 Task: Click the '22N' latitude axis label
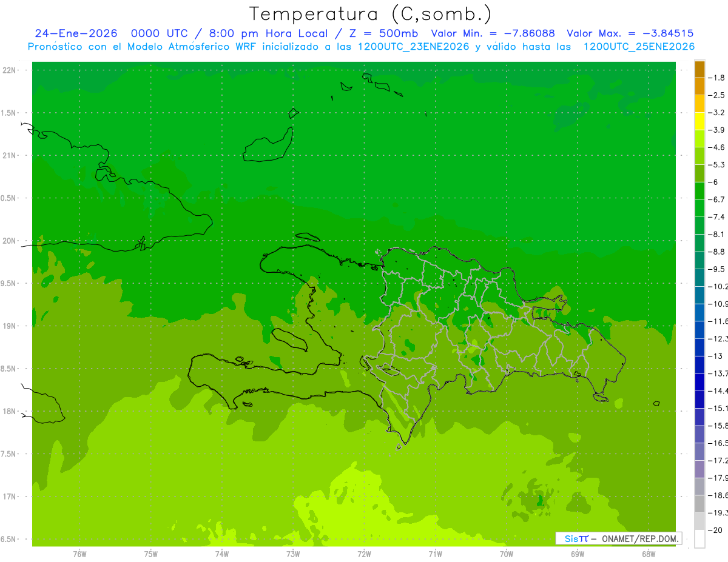click(x=9, y=70)
